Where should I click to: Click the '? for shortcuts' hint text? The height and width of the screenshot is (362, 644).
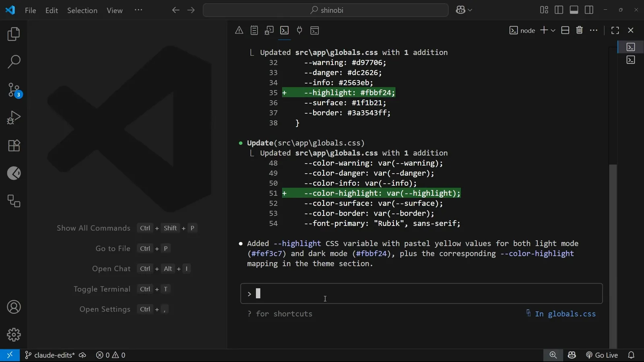coord(280,314)
